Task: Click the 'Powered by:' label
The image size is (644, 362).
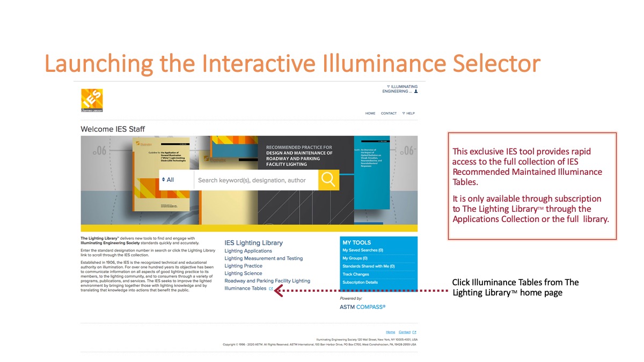Action: 351,298
